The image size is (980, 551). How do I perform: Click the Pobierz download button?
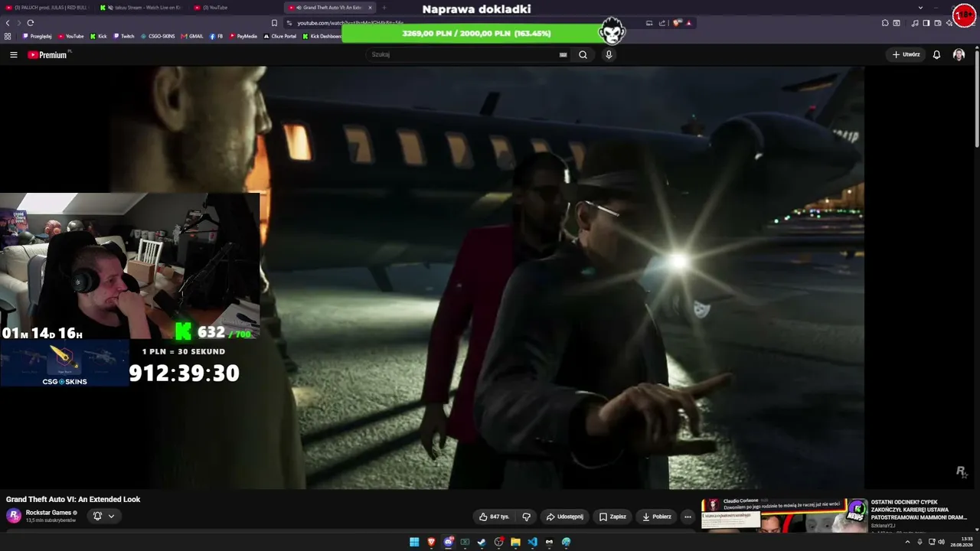tap(657, 517)
